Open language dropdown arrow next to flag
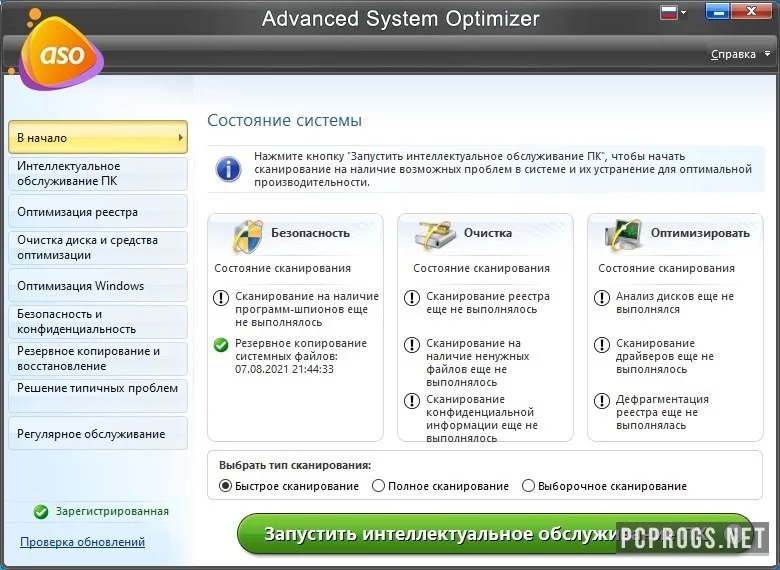The width and height of the screenshot is (780, 570). tap(684, 12)
